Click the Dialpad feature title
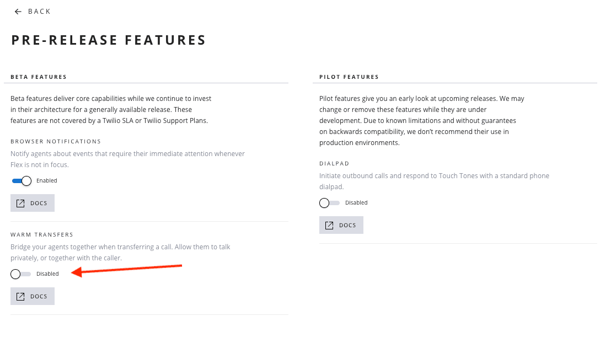This screenshot has height=364, width=600. pyautogui.click(x=334, y=164)
